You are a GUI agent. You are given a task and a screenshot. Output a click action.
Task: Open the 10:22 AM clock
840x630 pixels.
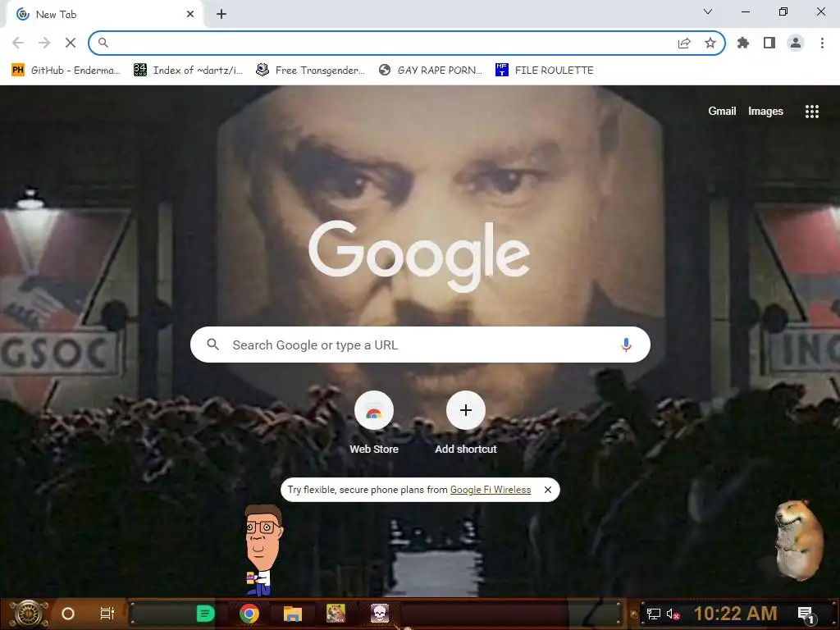[736, 614]
